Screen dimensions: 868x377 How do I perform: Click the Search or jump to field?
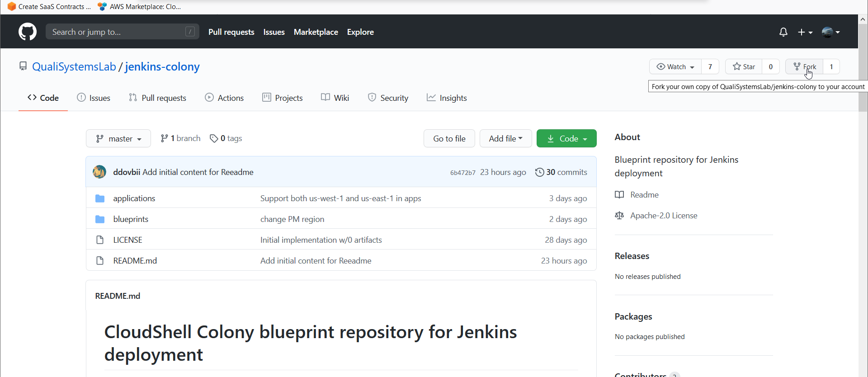[122, 32]
